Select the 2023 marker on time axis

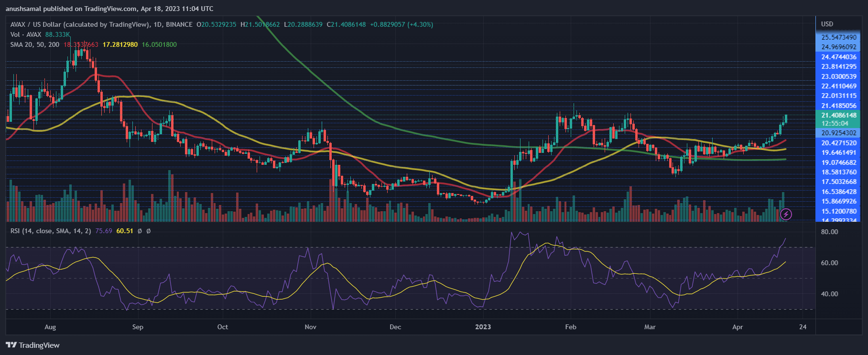(x=483, y=327)
